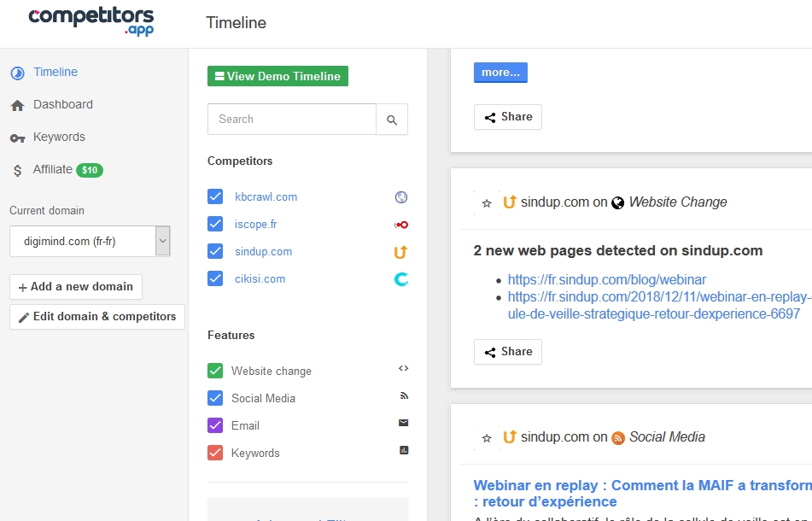Click the orange RSS icon beside Social Media
812x521 pixels.
618,438
